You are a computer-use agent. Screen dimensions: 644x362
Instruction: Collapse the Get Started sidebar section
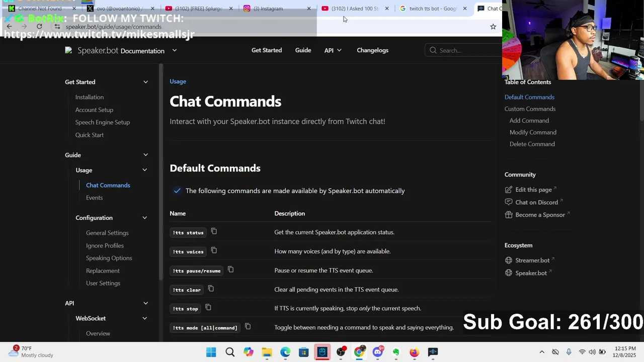[145, 82]
